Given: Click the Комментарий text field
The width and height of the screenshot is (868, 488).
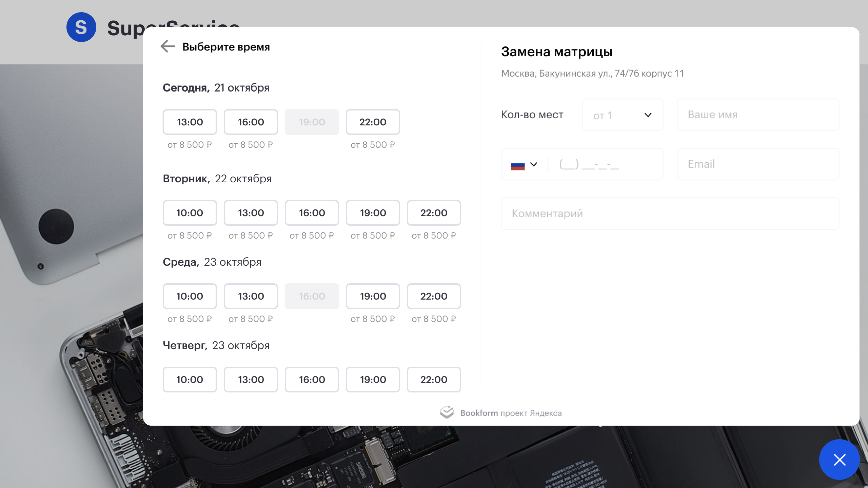Looking at the screenshot, I should tap(670, 214).
